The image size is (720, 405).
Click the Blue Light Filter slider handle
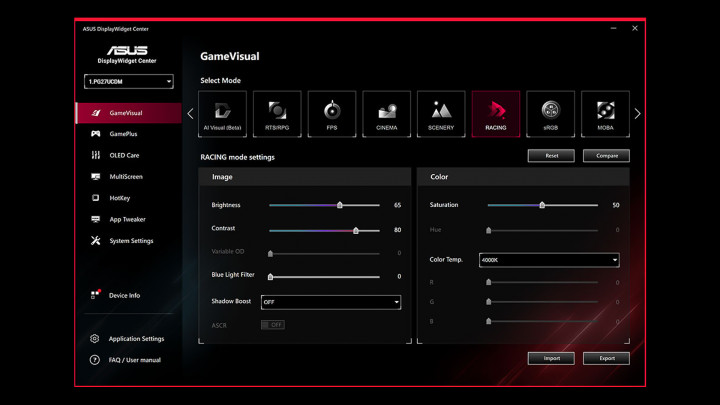(270, 276)
